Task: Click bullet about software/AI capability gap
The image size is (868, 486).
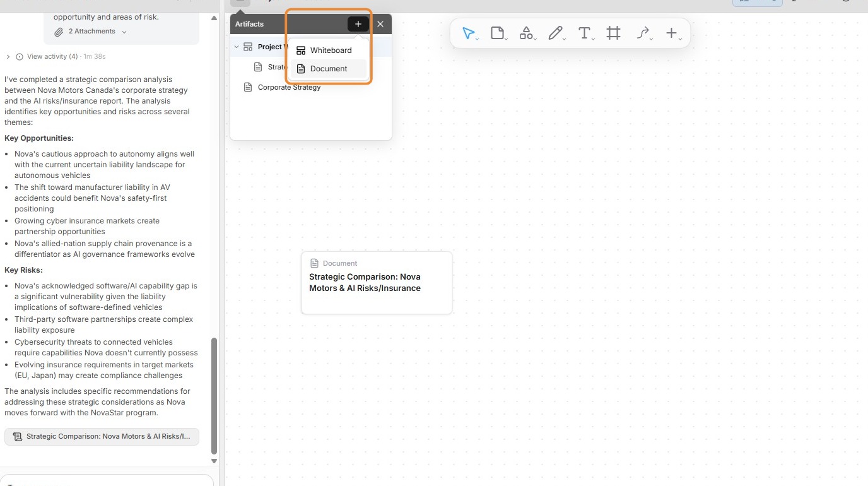Action: coord(105,297)
